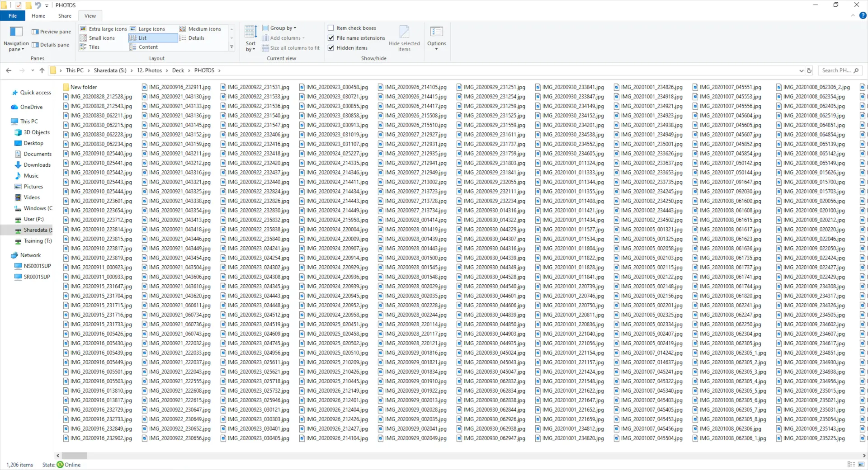Open OneDrive in navigation pane
The width and height of the screenshot is (868, 470).
click(27, 107)
